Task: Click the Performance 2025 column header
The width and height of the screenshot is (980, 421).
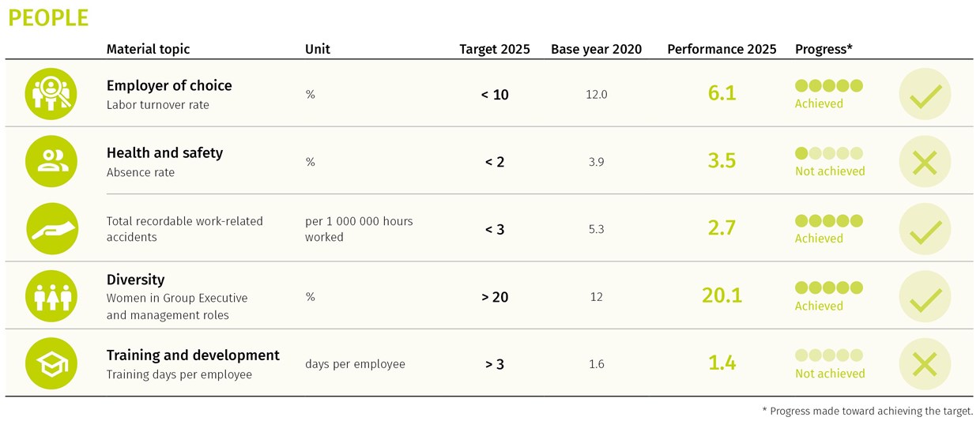Action: (722, 49)
